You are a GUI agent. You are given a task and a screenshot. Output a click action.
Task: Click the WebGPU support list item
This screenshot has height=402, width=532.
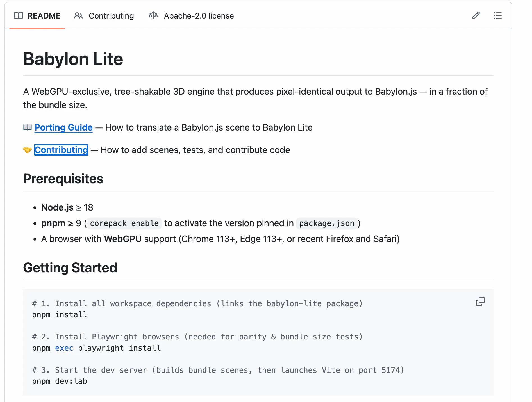(220, 239)
